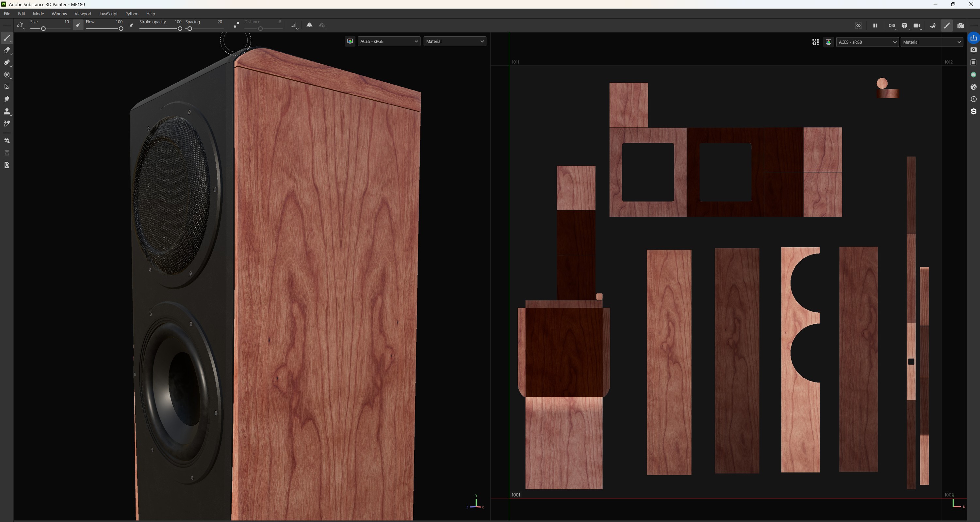Open the Window menu

(x=59, y=14)
